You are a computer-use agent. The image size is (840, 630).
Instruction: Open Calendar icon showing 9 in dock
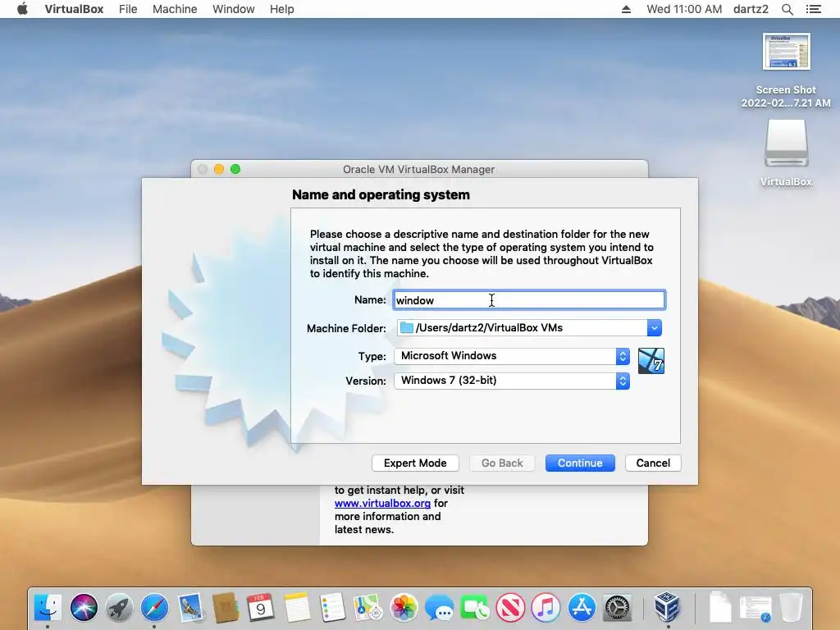pos(261,608)
